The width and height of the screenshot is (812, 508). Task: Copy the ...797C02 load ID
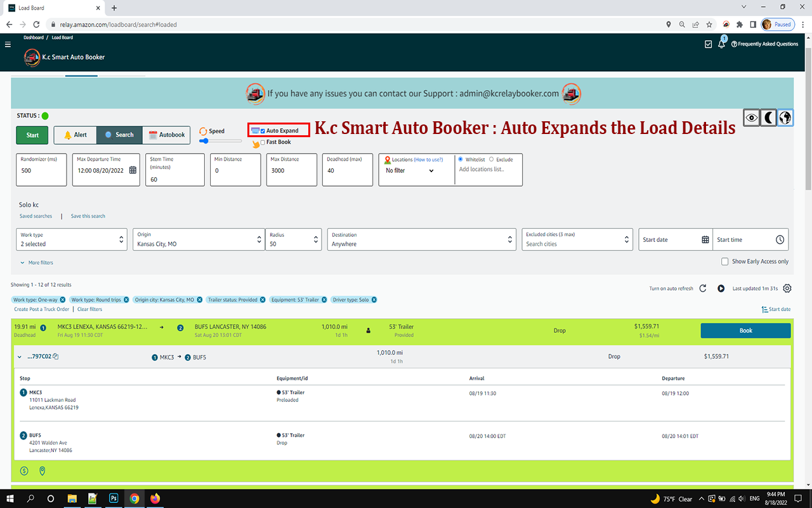tap(56, 357)
